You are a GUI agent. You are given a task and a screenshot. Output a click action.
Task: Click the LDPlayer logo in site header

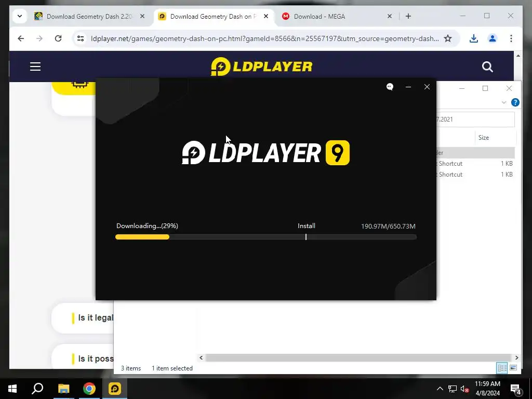(262, 66)
